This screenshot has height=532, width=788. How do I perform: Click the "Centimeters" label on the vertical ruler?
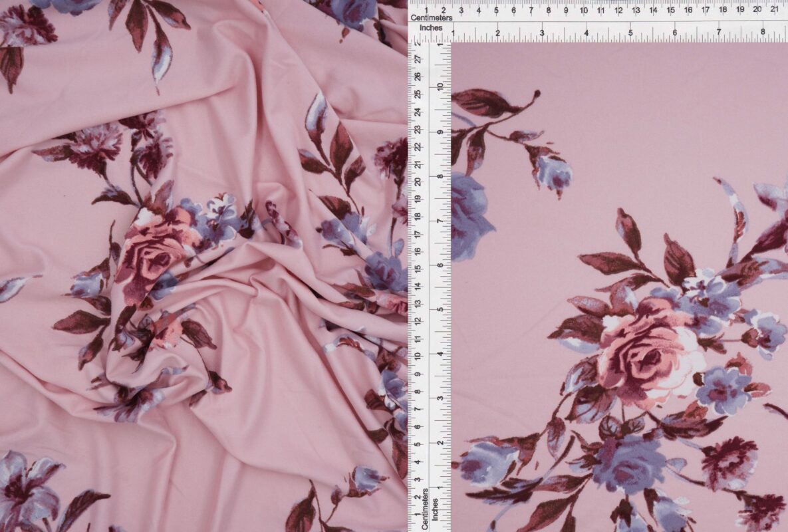[x=425, y=508]
